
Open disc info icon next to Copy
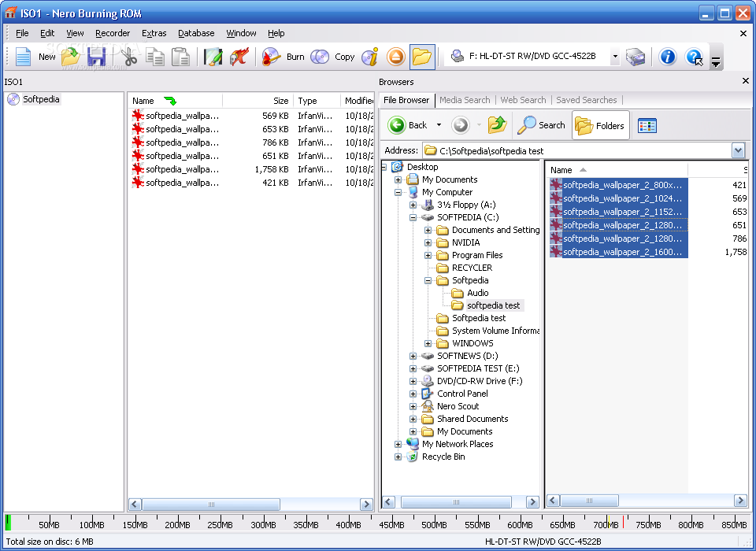pos(370,57)
